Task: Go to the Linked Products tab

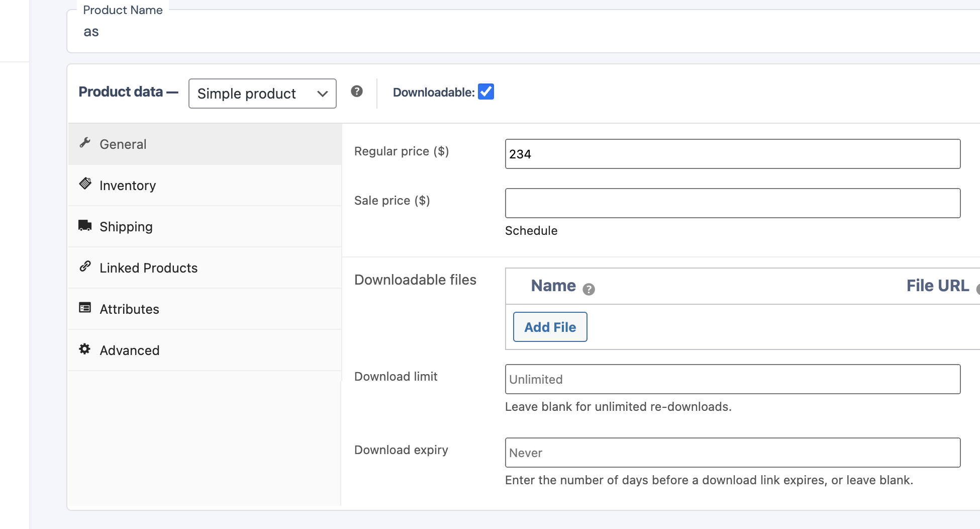Action: (x=205, y=268)
